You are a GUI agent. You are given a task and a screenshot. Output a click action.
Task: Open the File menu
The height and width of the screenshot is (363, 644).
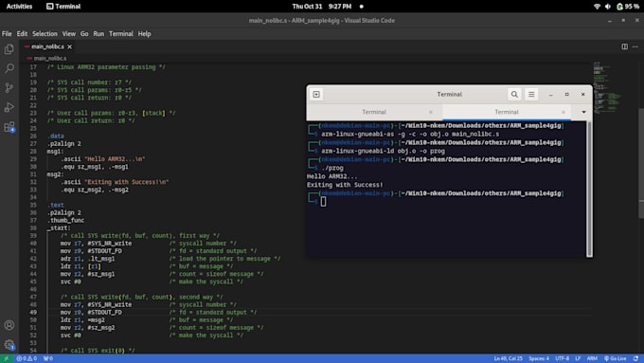point(7,34)
